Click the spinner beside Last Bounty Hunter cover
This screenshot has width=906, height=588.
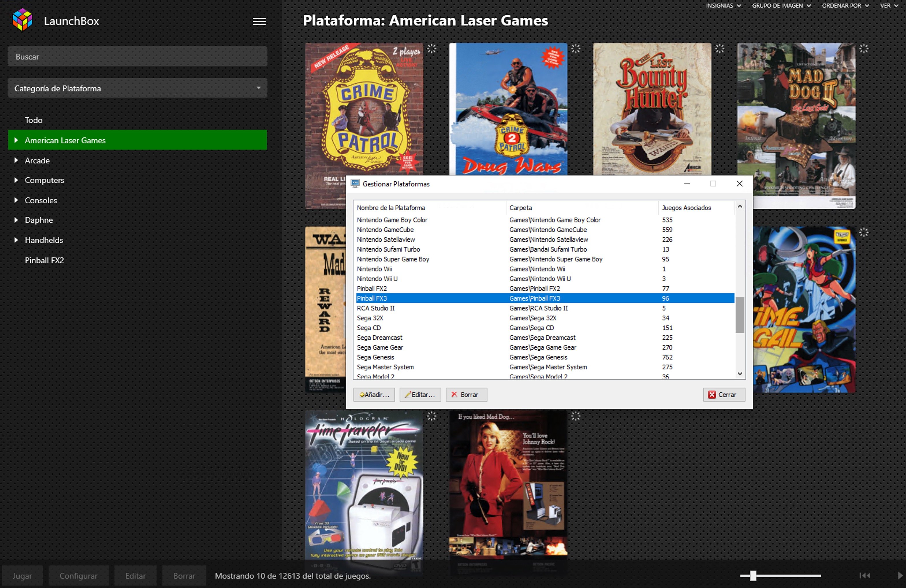pos(719,48)
